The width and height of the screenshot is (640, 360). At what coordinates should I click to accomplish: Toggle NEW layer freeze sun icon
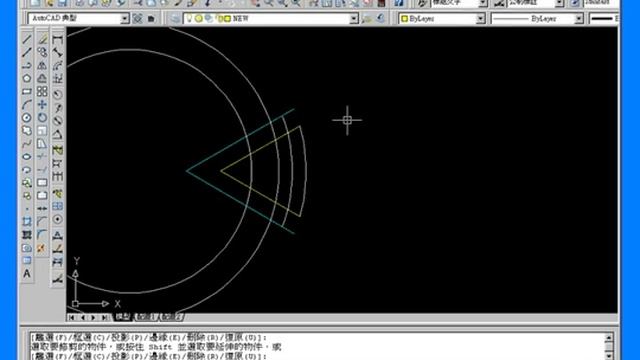198,19
